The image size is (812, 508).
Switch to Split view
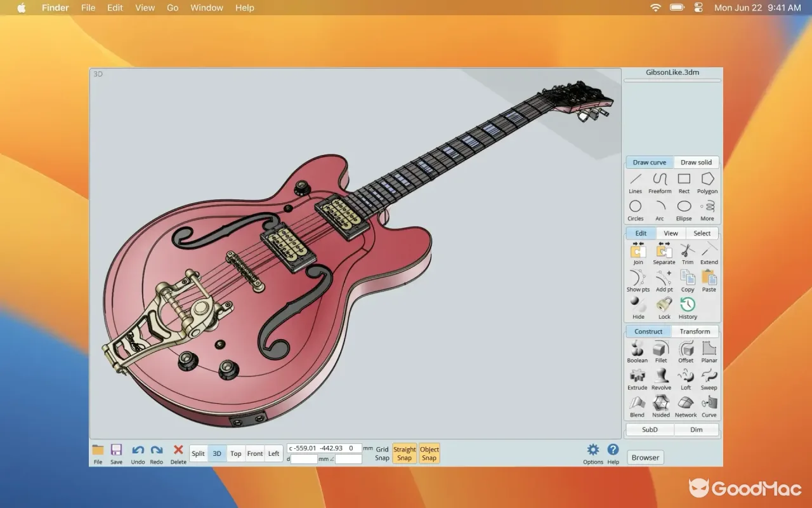(199, 453)
